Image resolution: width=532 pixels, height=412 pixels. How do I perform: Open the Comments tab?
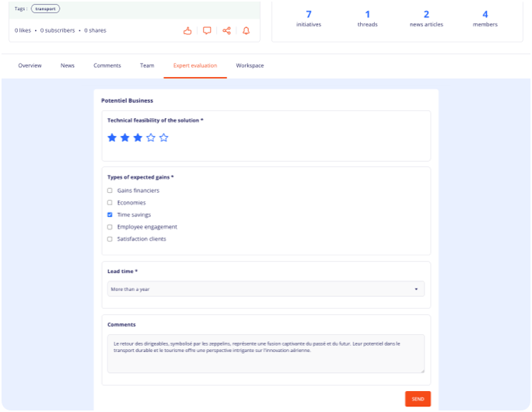107,65
